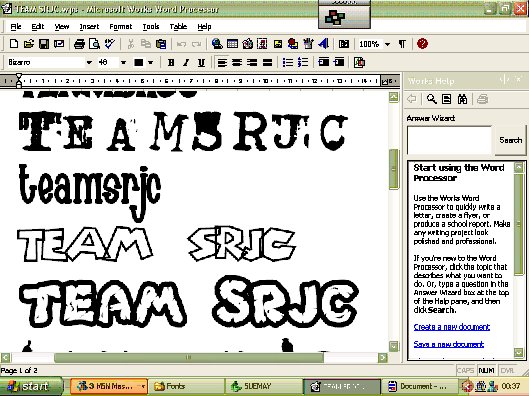Insert a table using the grid icon
The image size is (529, 396).
click(x=232, y=44)
